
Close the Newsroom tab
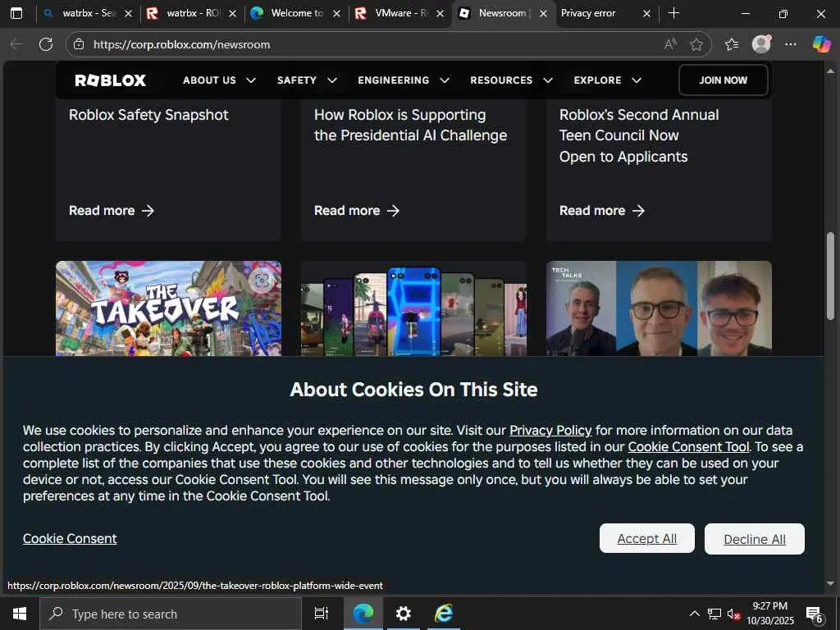tap(543, 14)
